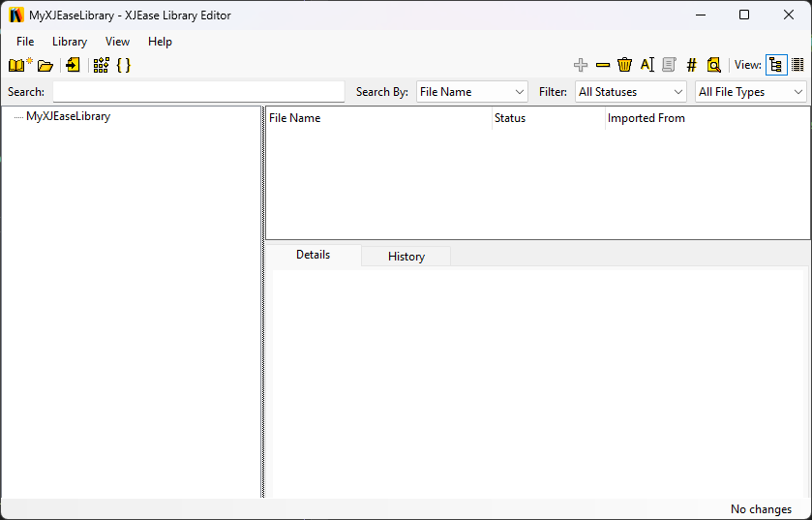Image resolution: width=812 pixels, height=520 pixels.
Task: Select MyXJEaseLibrary in the tree
Action: pos(68,116)
